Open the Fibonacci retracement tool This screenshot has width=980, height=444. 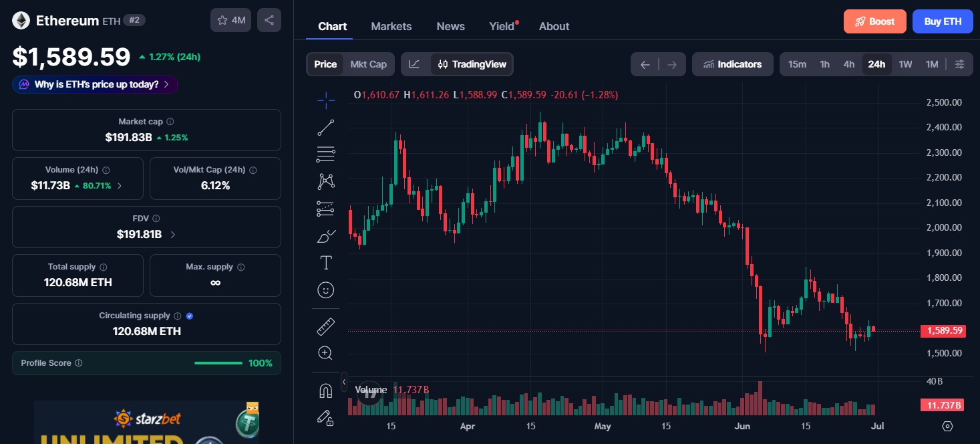326,154
